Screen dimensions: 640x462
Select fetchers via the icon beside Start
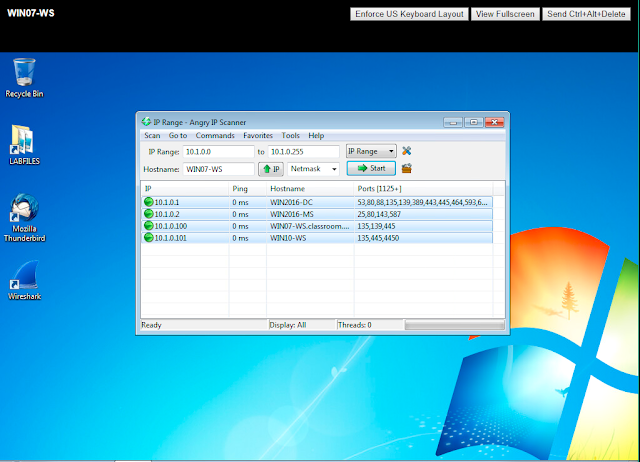[x=407, y=168]
